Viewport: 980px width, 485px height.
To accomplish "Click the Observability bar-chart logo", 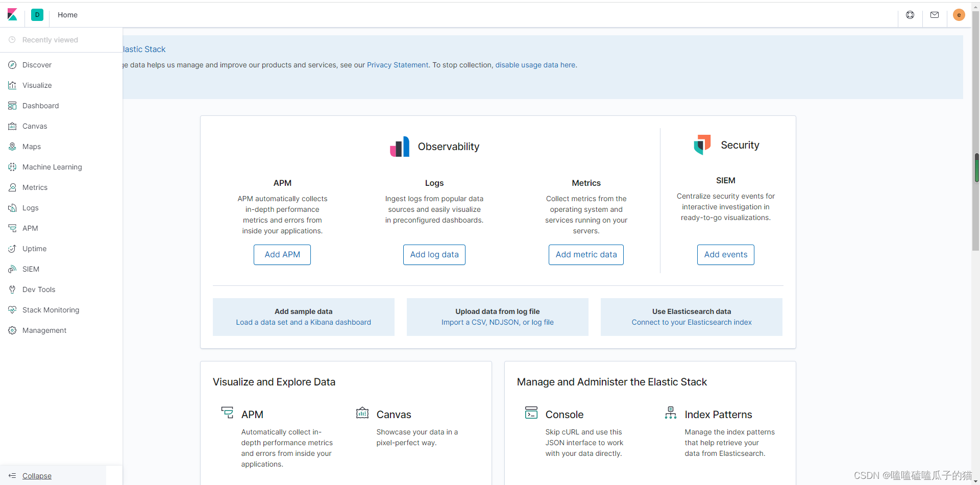I will coord(400,147).
